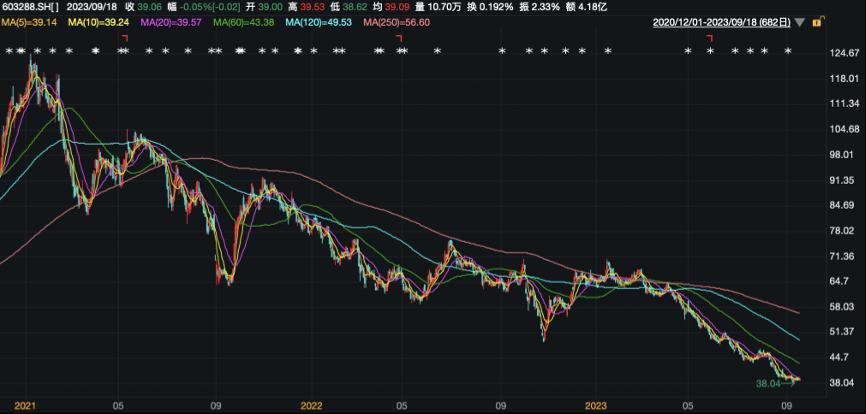Viewport: 866px width, 414px height.
Task: Click the 2022 label on the time axis
Action: pyautogui.click(x=311, y=406)
